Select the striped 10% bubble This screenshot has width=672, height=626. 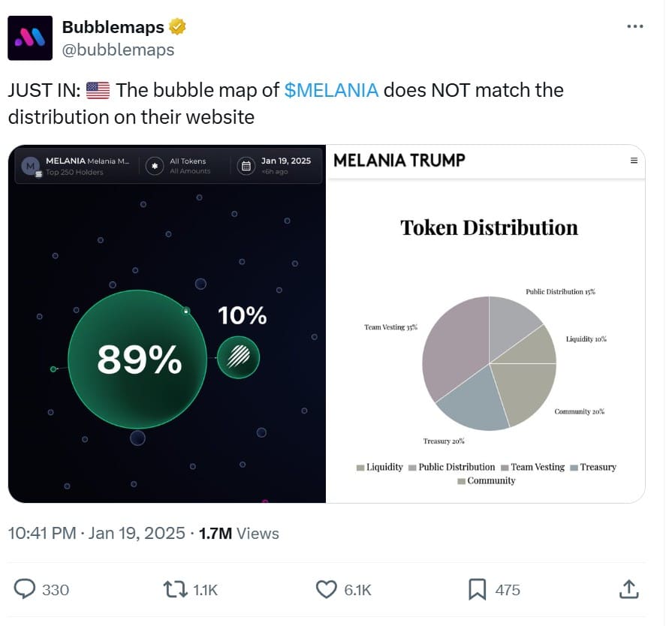point(239,359)
